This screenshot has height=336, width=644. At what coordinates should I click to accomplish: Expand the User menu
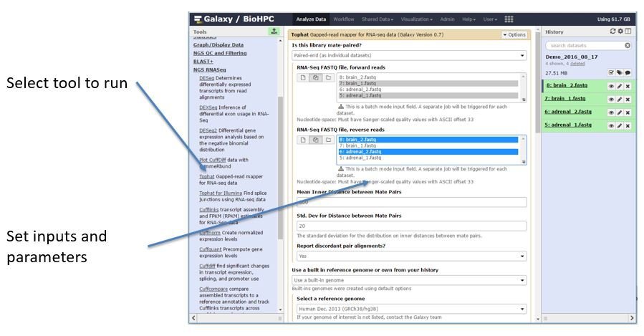pyautogui.click(x=490, y=19)
